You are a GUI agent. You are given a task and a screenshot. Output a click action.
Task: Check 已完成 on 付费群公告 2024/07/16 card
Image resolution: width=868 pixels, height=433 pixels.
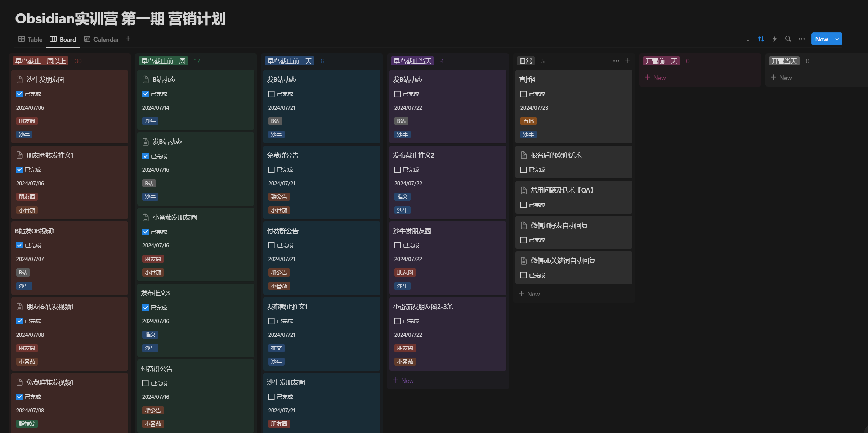(146, 383)
